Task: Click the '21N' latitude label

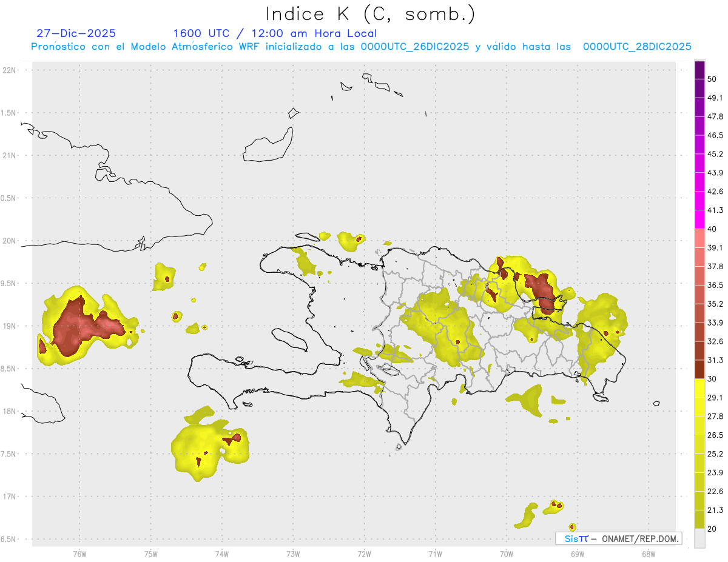Action: point(9,156)
